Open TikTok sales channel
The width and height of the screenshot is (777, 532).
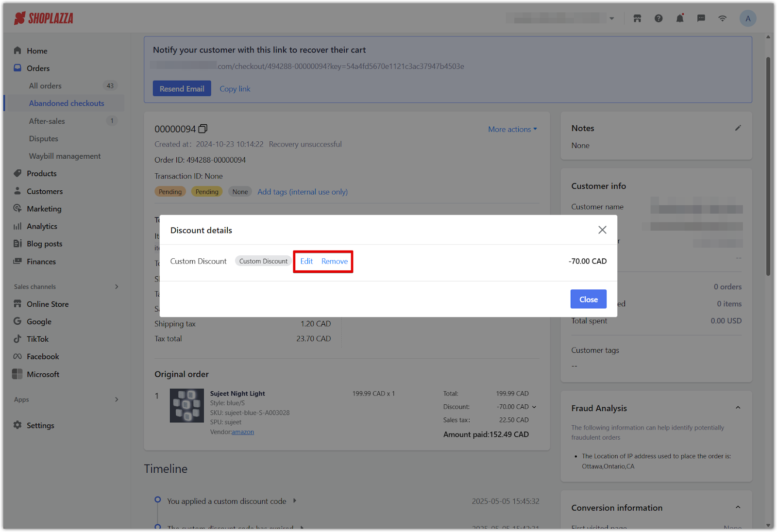click(x=37, y=339)
